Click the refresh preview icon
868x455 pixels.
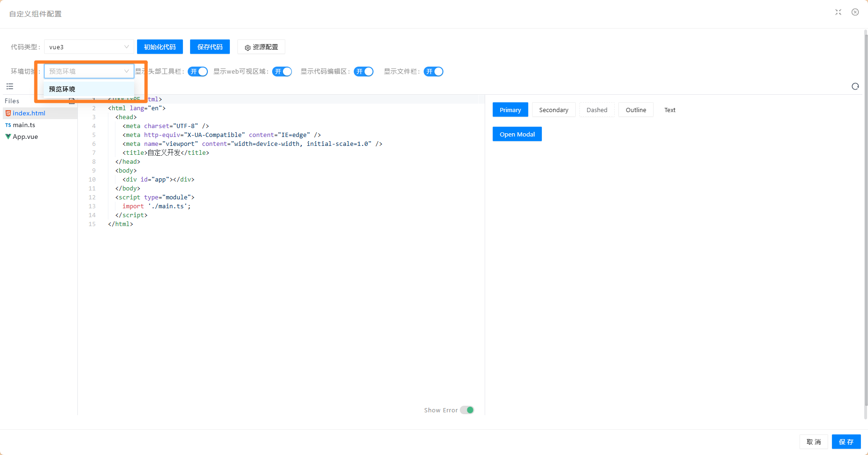click(855, 86)
